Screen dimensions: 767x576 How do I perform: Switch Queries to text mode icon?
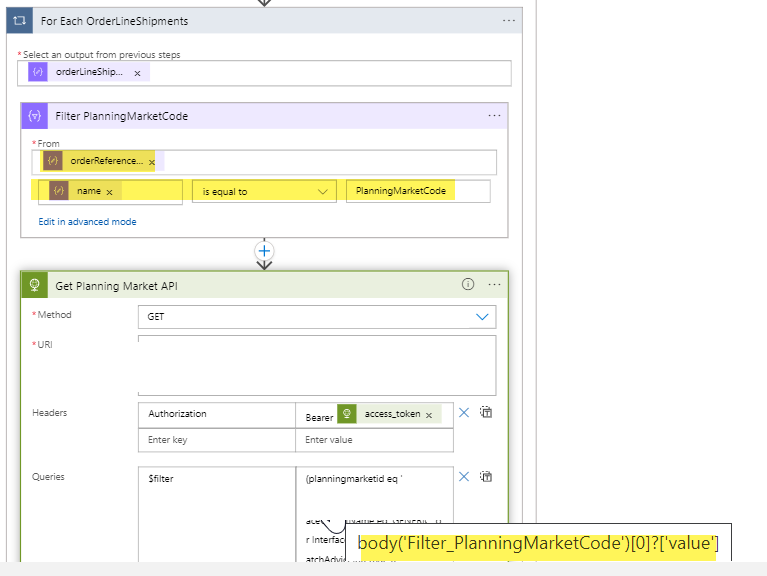click(486, 476)
